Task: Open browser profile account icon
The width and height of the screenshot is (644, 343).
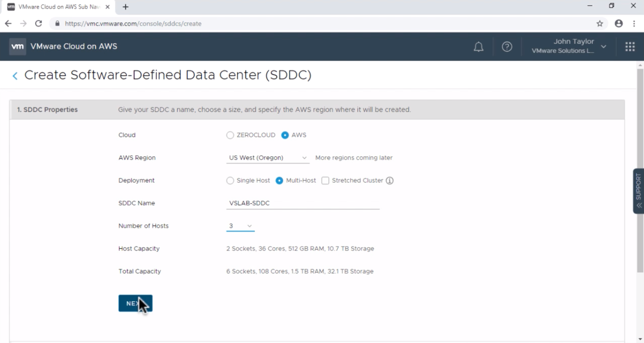Action: 619,23
